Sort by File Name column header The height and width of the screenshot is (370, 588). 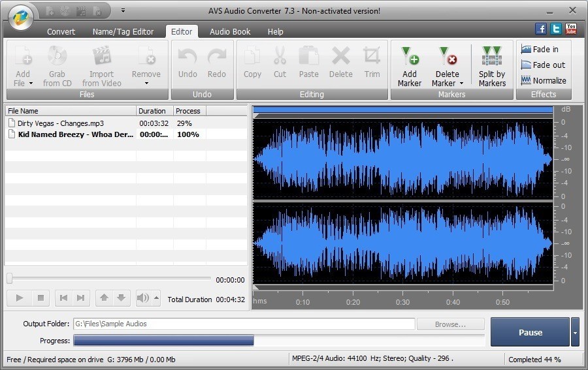71,111
